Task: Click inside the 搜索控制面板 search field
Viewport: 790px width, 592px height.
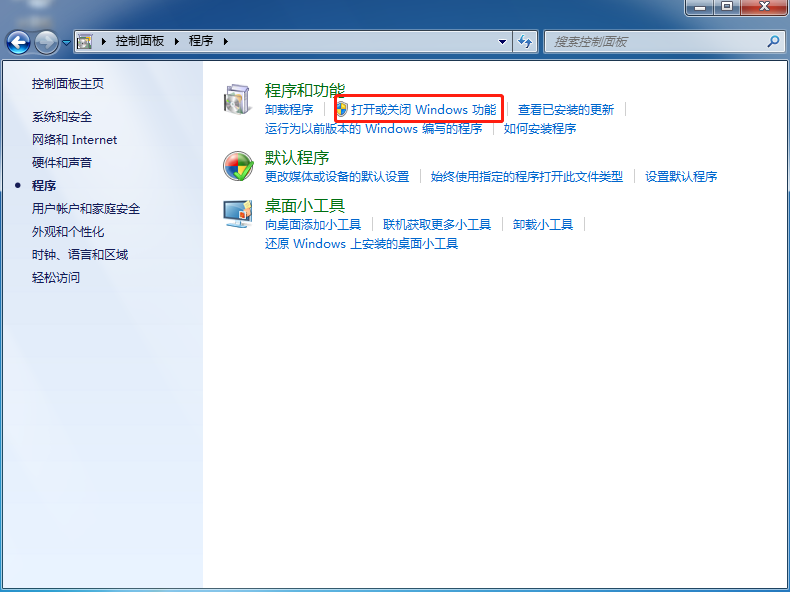Action: [x=655, y=42]
